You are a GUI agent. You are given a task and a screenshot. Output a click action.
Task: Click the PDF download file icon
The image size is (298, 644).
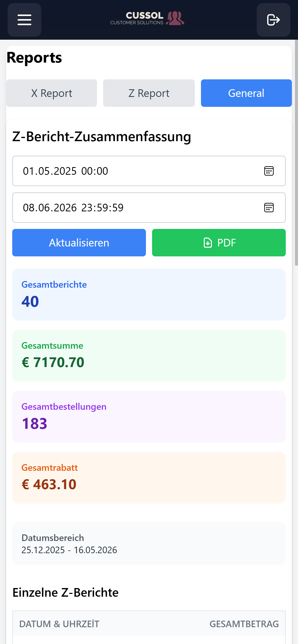(x=208, y=243)
